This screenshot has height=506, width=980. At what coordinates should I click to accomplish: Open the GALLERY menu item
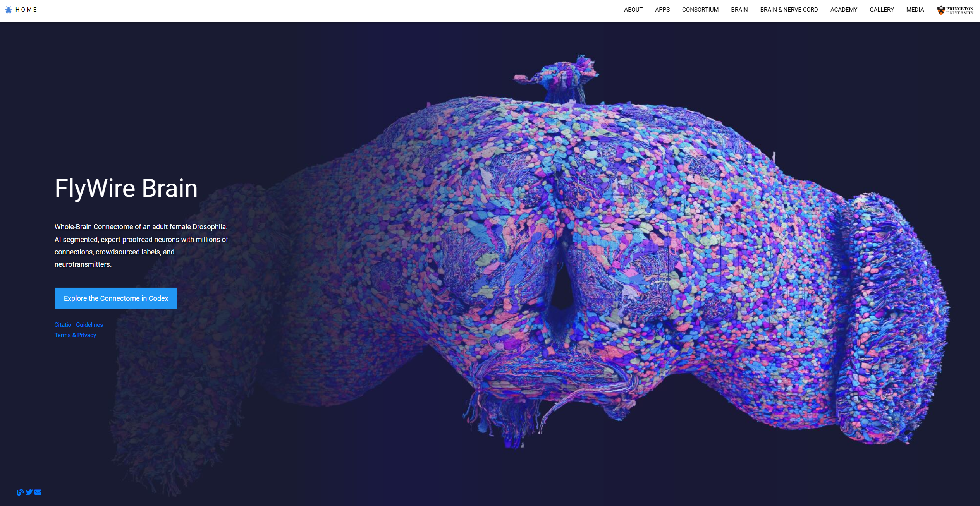click(x=882, y=10)
